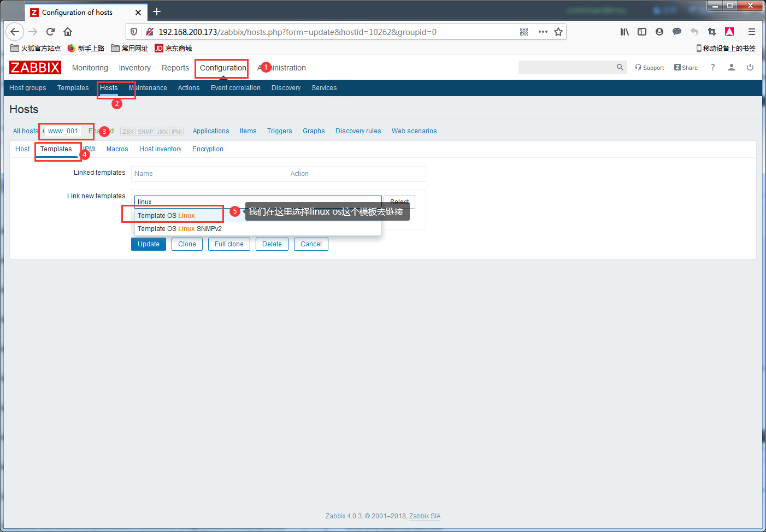Open the Firefox home page

(68, 32)
